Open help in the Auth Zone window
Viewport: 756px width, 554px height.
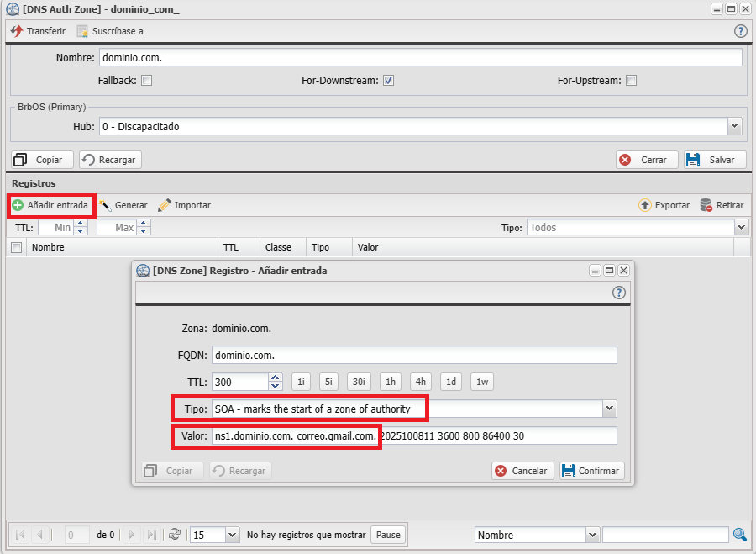(740, 31)
